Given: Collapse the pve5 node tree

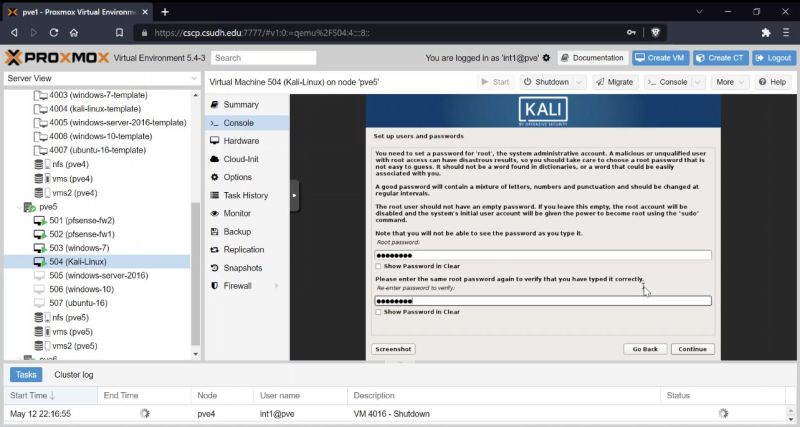Looking at the screenshot, I should click(19, 207).
